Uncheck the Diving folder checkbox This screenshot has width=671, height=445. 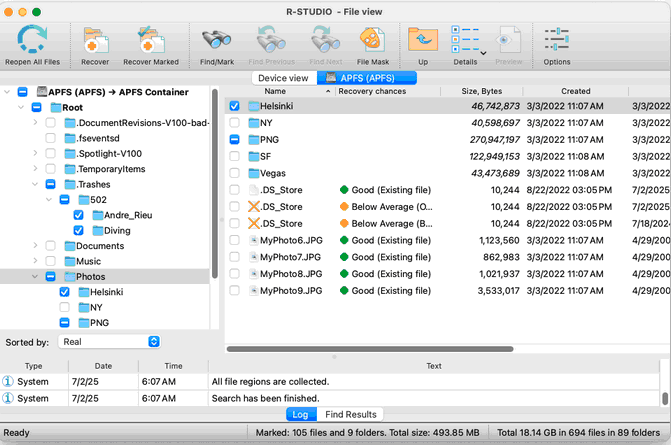pyautogui.click(x=78, y=231)
